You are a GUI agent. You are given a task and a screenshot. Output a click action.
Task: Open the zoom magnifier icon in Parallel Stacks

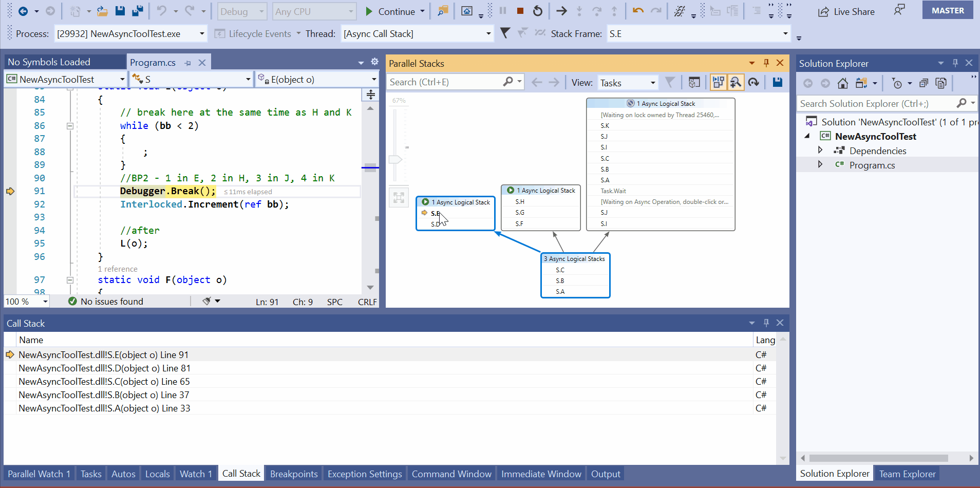click(x=737, y=82)
